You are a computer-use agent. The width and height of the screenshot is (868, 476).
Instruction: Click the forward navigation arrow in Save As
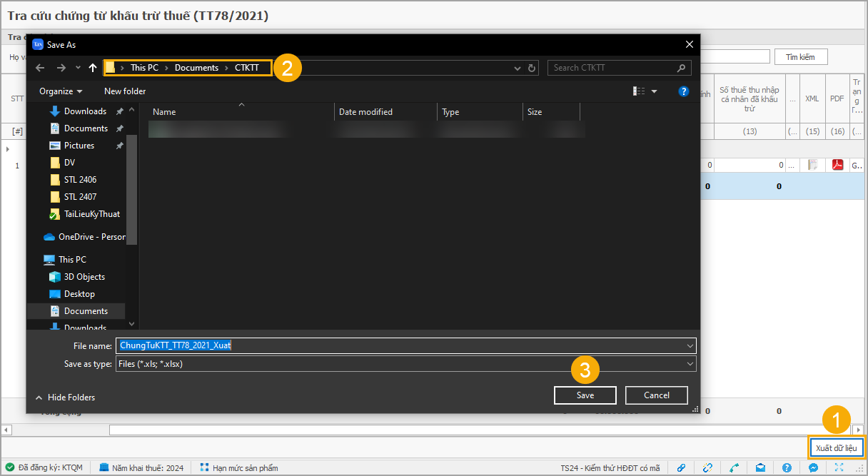click(x=61, y=68)
